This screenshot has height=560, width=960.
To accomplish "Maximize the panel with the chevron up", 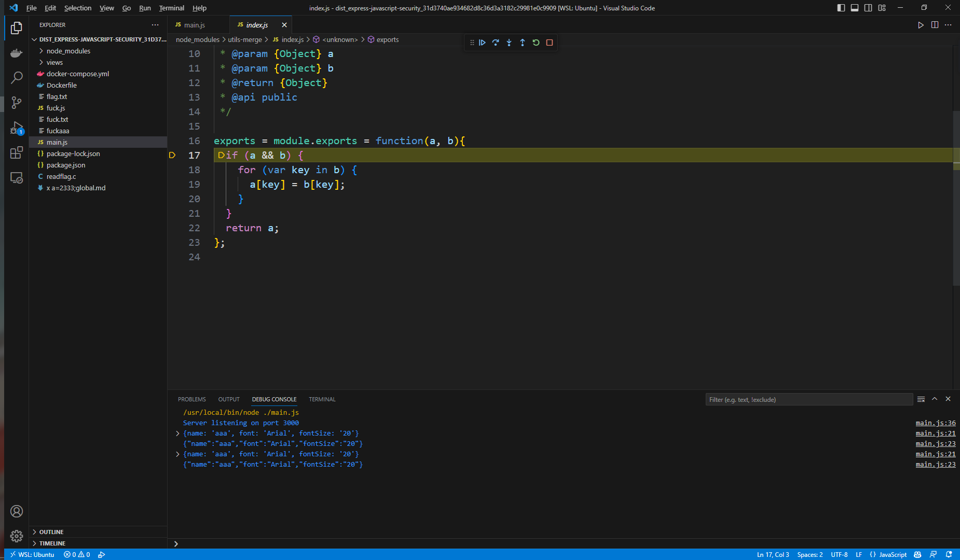I will [x=935, y=399].
